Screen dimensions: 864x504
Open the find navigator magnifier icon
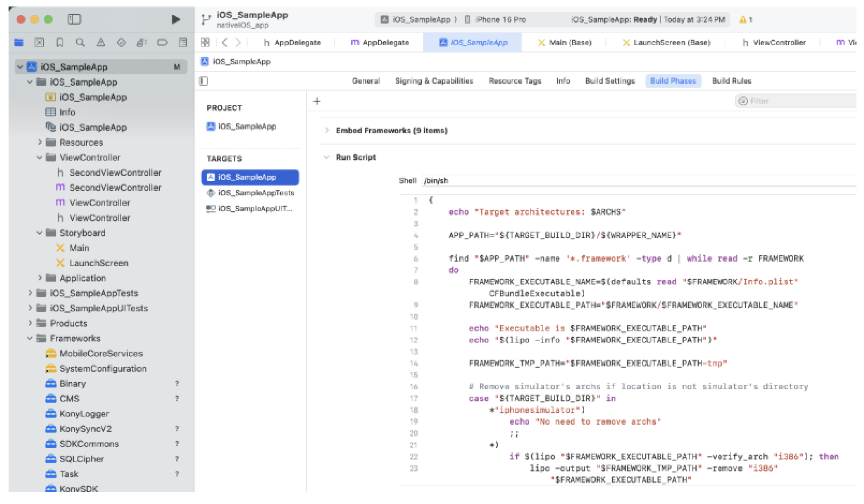(x=80, y=42)
